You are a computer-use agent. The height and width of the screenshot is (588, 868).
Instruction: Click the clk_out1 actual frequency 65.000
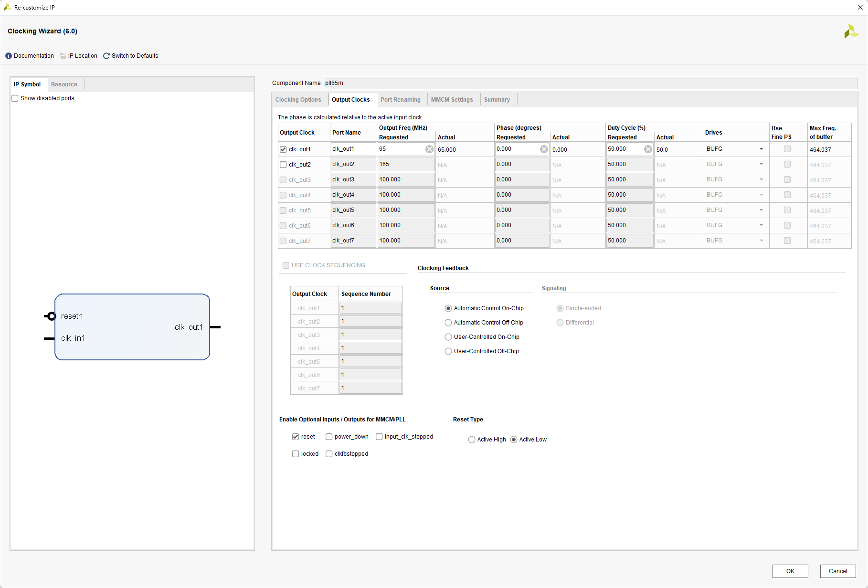coord(447,150)
